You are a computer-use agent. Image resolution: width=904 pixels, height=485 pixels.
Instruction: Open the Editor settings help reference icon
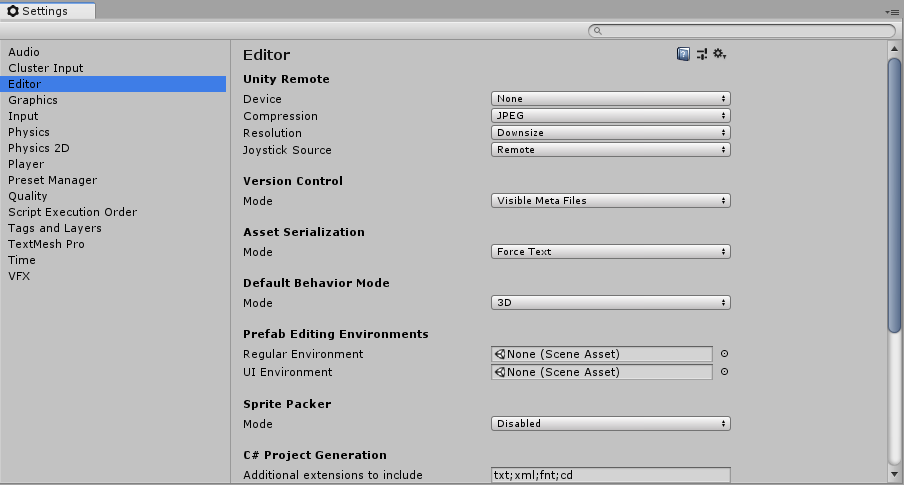click(x=683, y=54)
